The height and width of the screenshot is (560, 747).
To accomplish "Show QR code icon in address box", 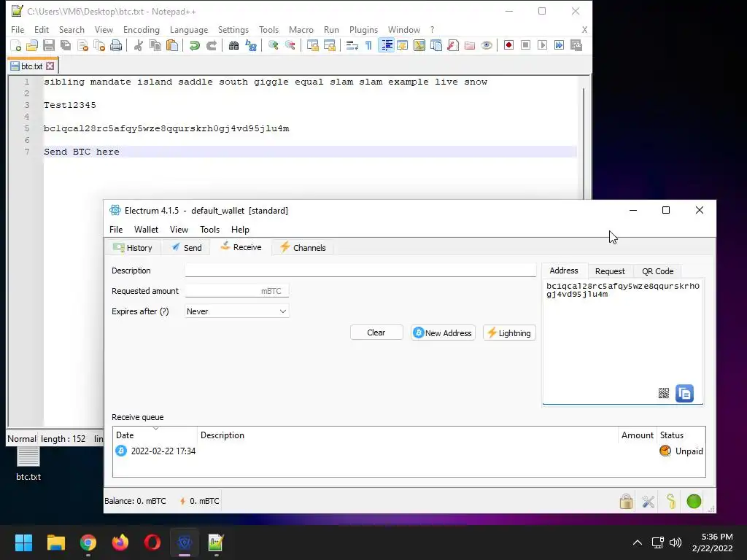I will [x=664, y=393].
